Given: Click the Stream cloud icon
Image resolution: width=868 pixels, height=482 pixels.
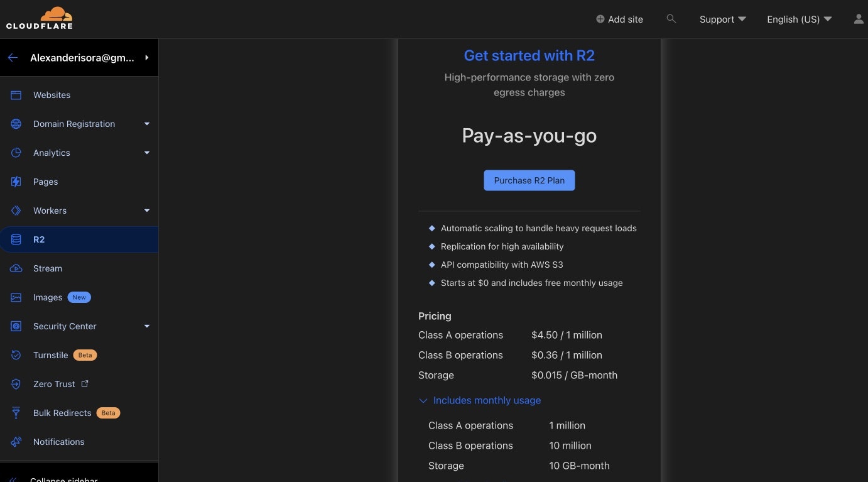Looking at the screenshot, I should [16, 268].
